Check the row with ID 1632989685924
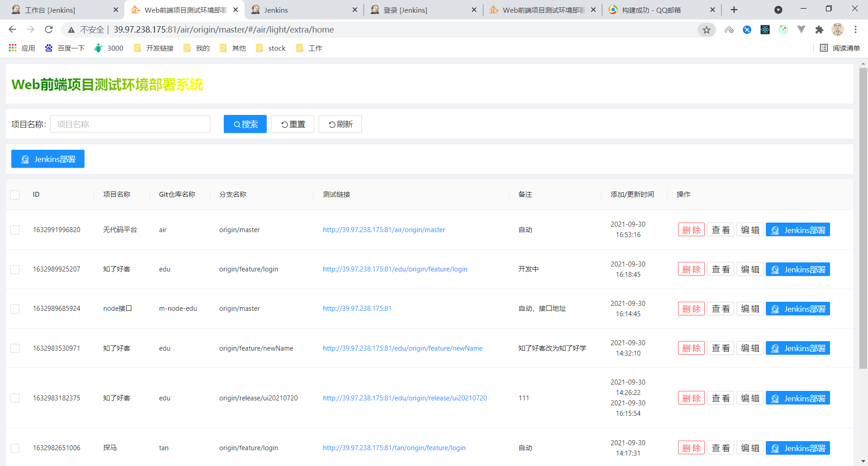The width and height of the screenshot is (868, 466). pyautogui.click(x=15, y=309)
